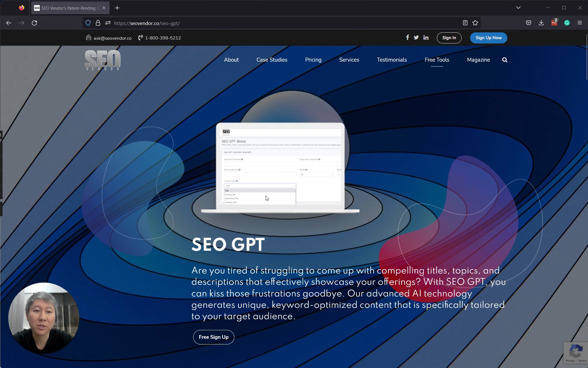Open the Free Tools menu
The height and width of the screenshot is (368, 588).
(437, 60)
